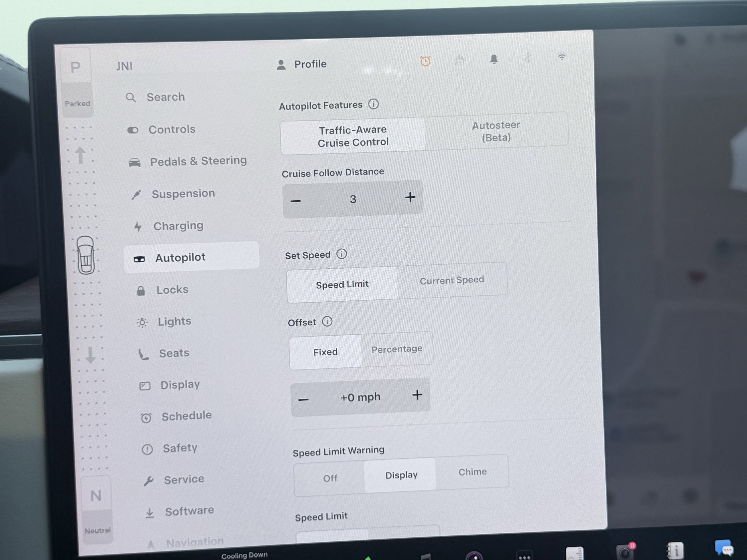Show the Autopilot Features info tooltip

pyautogui.click(x=373, y=104)
